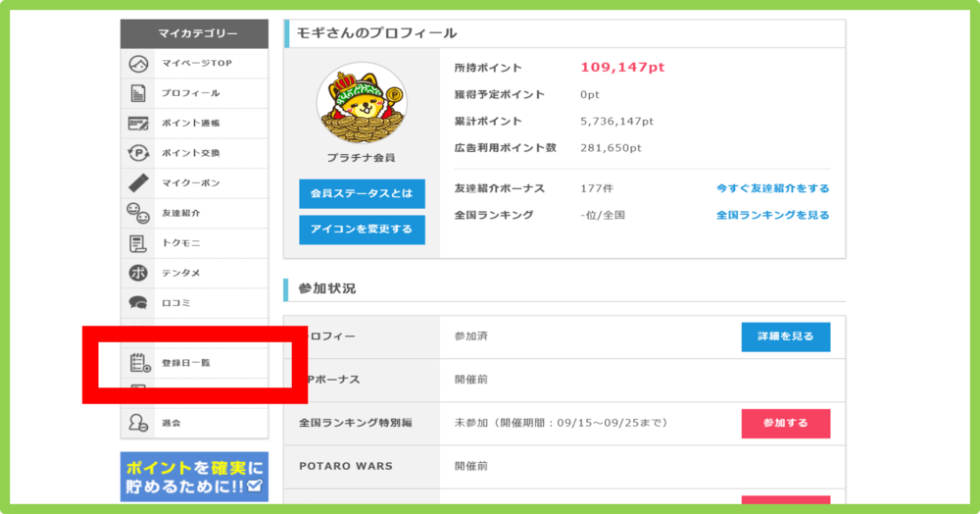
Task: Click the 5,736,147pt cumulative value
Action: pyautogui.click(x=616, y=122)
